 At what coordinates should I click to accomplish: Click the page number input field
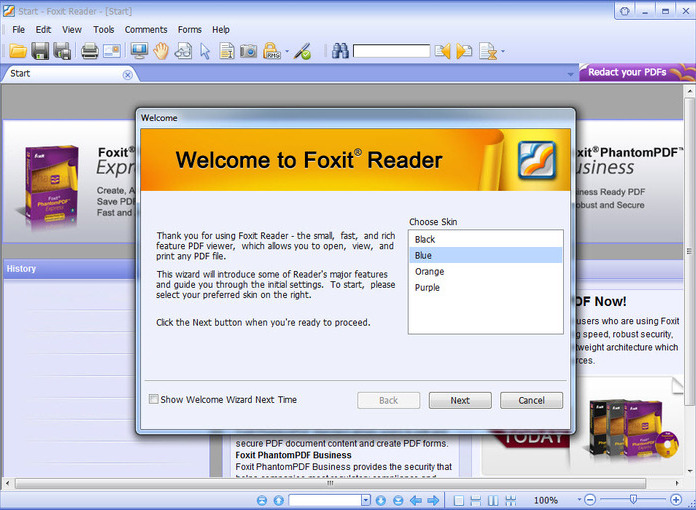pyautogui.click(x=325, y=500)
